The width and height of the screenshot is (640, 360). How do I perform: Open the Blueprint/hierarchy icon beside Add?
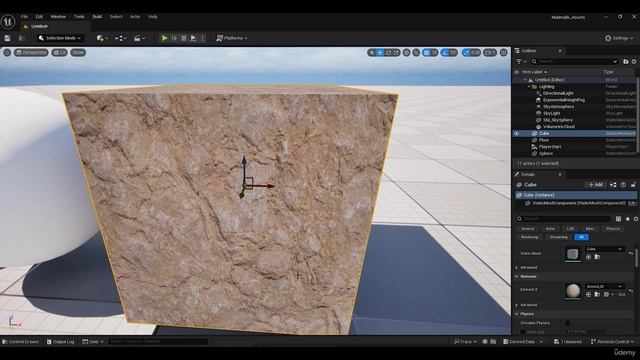point(613,185)
